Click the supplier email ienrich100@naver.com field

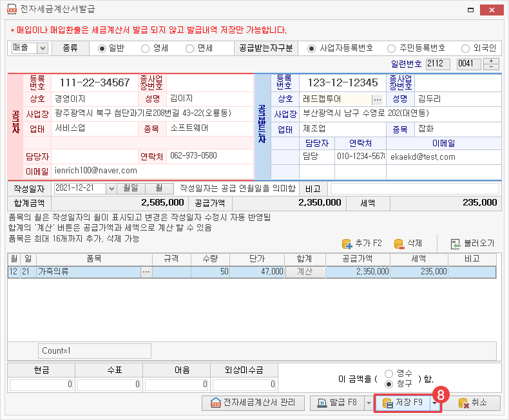click(152, 171)
